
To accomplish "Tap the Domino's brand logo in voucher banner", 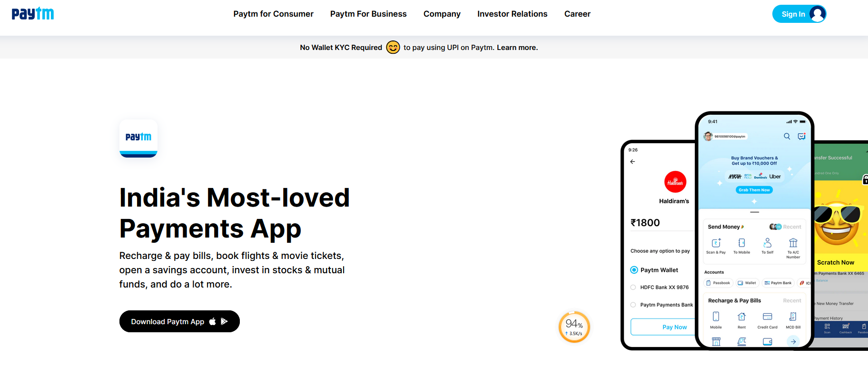I will [760, 176].
